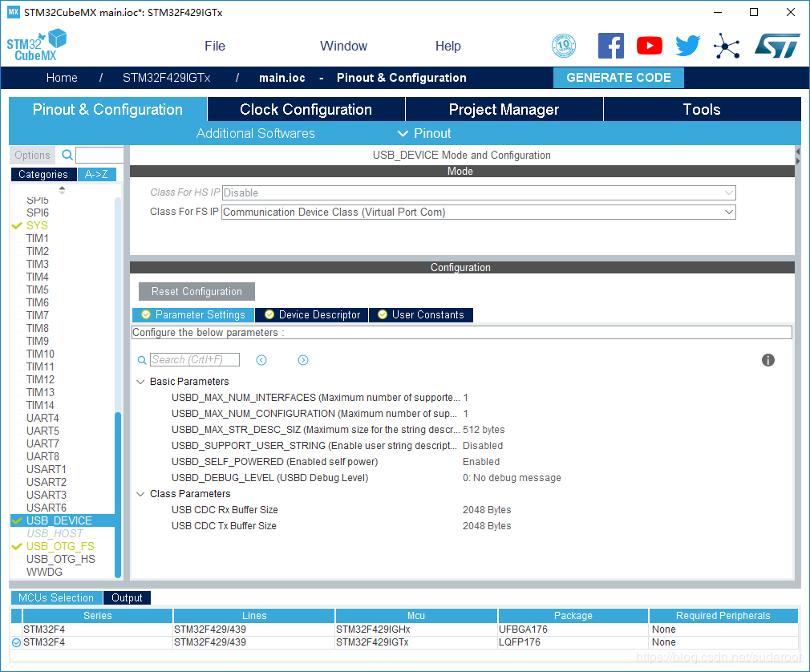Open the Device Descriptor tab

312,315
